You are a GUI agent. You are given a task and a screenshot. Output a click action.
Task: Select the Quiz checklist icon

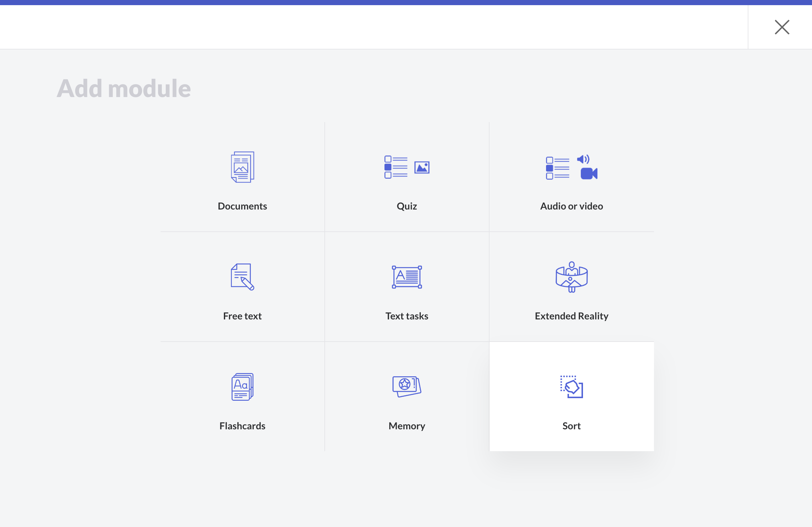tap(396, 167)
